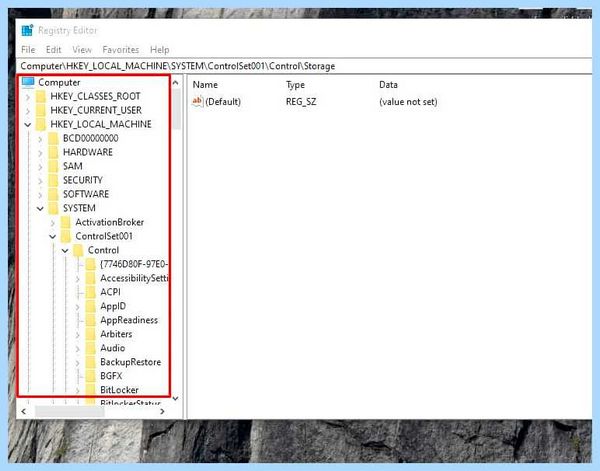Click tree vertical scrollbar down arrow
Screen dimensions: 600x471
[x=176, y=399]
